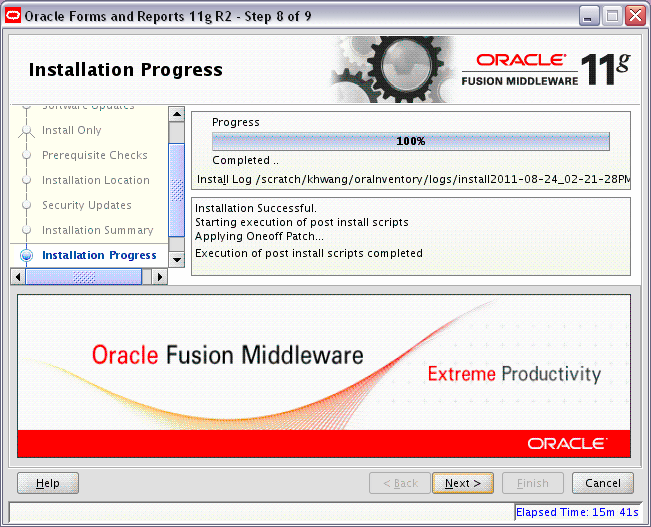This screenshot has width=651, height=527.
Task: Click the Next button
Action: 463,483
